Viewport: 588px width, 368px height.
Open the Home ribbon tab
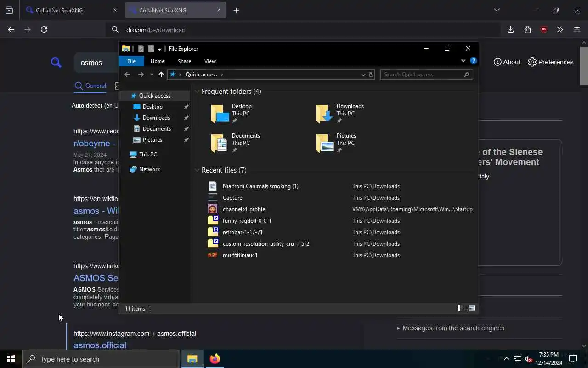[x=158, y=61]
